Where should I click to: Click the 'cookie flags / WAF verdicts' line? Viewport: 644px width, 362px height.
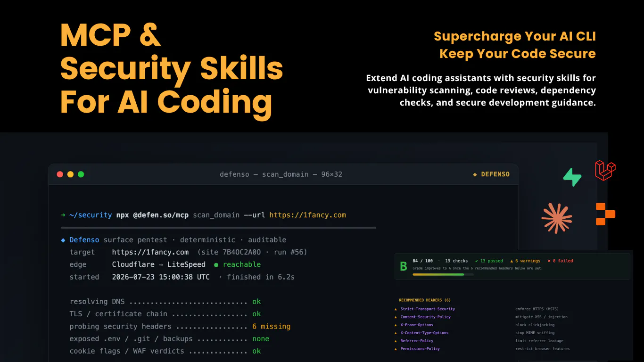click(x=127, y=351)
